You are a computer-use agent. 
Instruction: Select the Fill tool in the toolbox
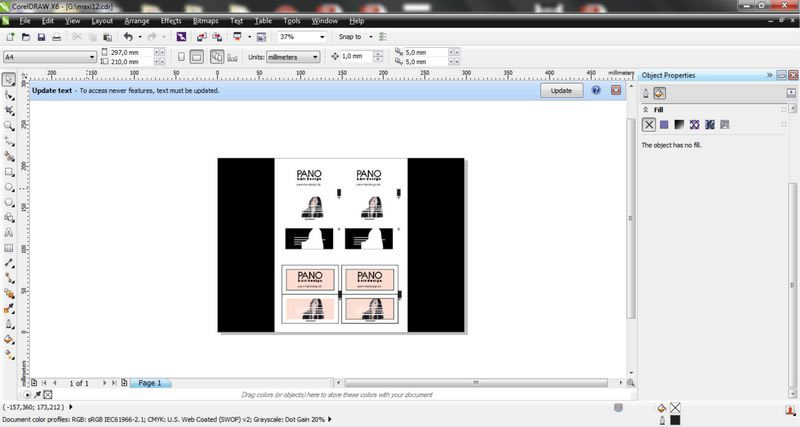point(9,340)
